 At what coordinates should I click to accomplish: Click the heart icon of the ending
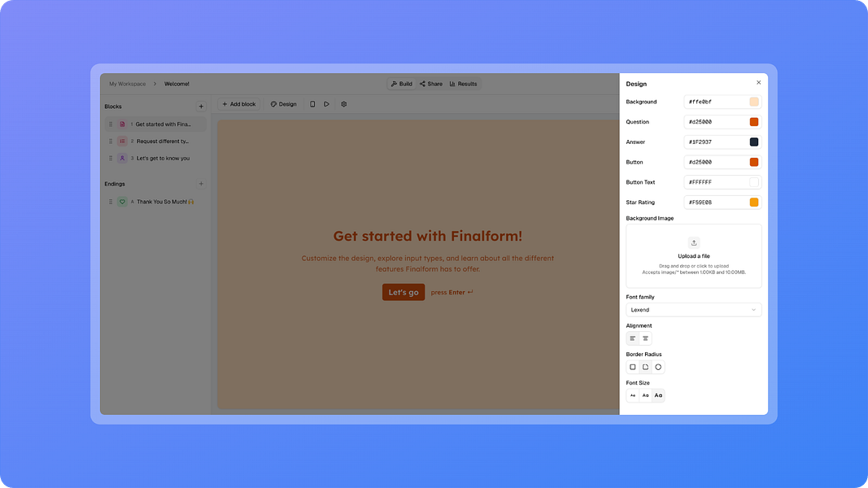(x=122, y=202)
